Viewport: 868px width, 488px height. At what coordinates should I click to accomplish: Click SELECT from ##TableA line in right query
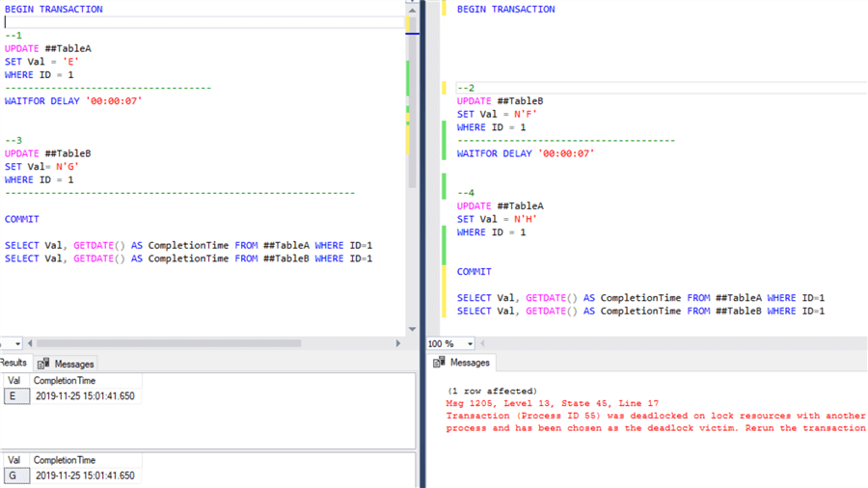point(641,298)
